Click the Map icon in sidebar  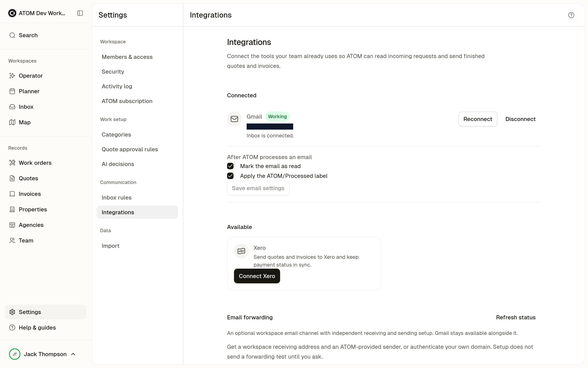click(x=12, y=122)
